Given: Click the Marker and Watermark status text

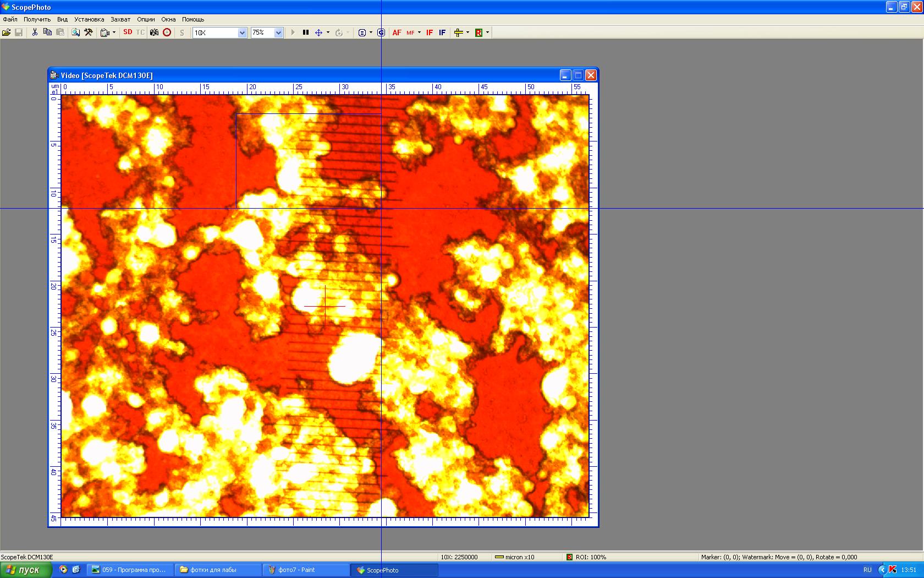Looking at the screenshot, I should 779,557.
